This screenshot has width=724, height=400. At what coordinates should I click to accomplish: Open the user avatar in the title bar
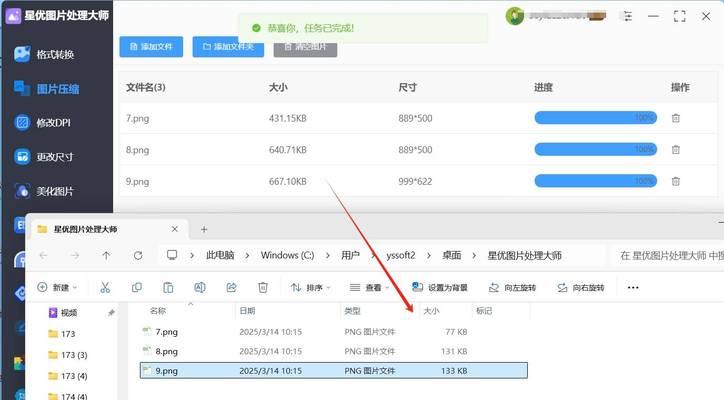(x=514, y=16)
